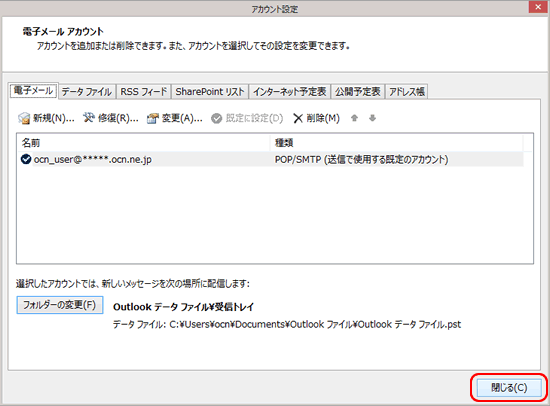This screenshot has height=406, width=550.
Task: Move account up with the up arrow
Action: (x=354, y=118)
